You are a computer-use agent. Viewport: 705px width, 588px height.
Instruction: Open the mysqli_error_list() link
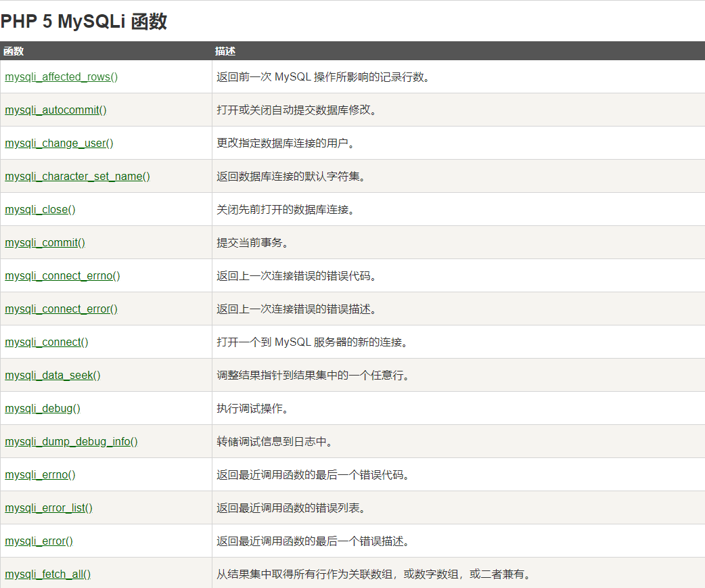49,508
